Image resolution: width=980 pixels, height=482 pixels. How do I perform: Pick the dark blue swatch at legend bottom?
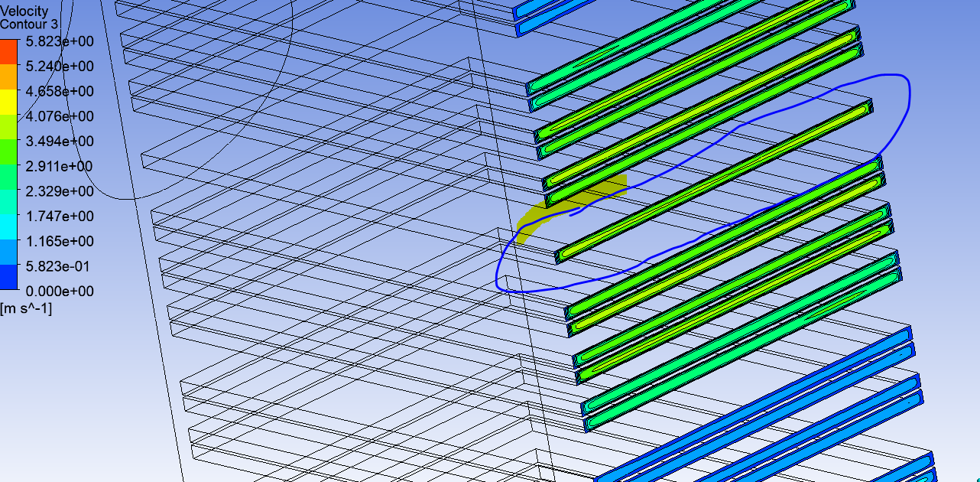(x=8, y=278)
